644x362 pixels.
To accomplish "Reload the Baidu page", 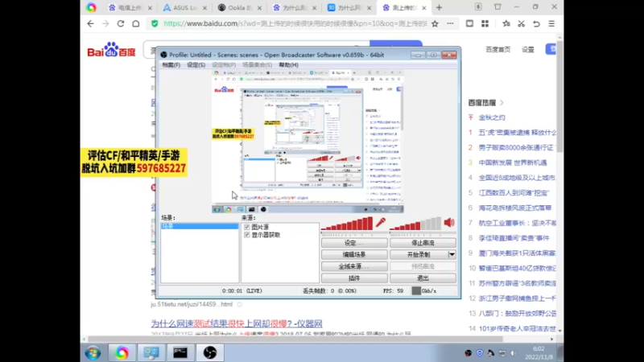I will 121,24.
